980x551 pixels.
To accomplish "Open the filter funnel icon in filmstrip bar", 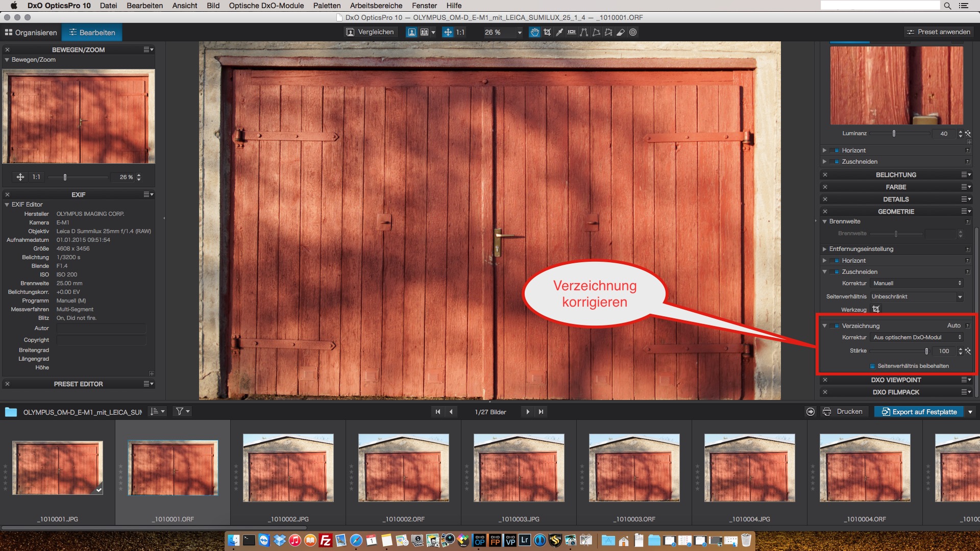I will click(x=182, y=411).
